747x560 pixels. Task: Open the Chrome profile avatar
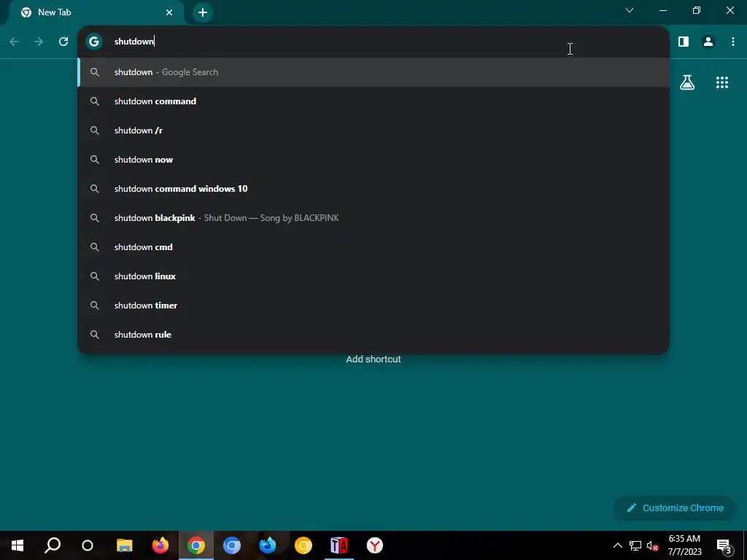click(708, 42)
